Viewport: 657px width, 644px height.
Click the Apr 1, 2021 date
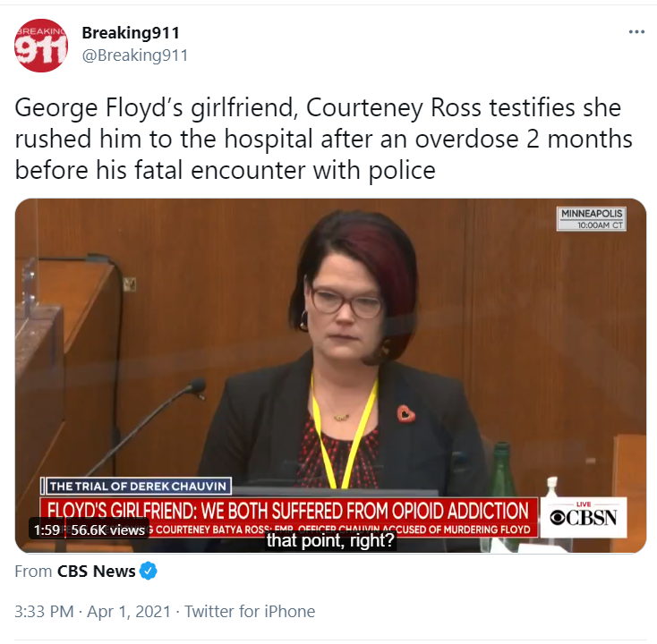(x=129, y=611)
